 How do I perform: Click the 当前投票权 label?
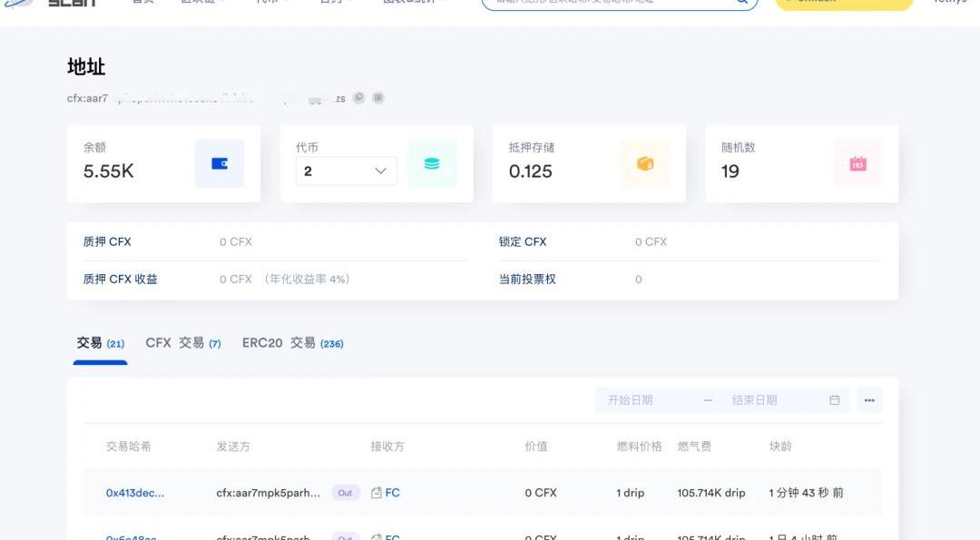pos(527,279)
